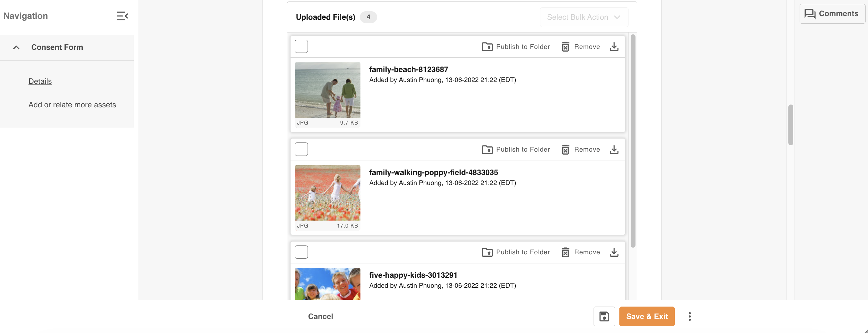Viewport: 868px width, 333px height.
Task: Publish family-beach-8123687 to Folder
Action: (515, 47)
